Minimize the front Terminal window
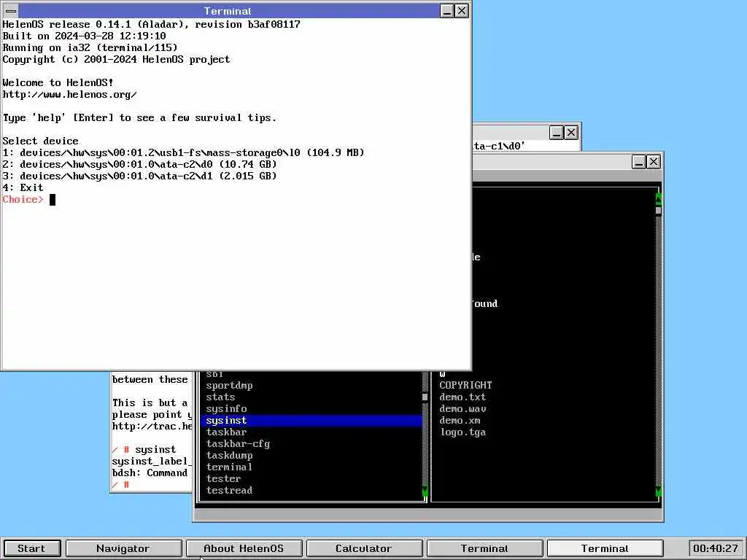The image size is (747, 560). coord(447,10)
